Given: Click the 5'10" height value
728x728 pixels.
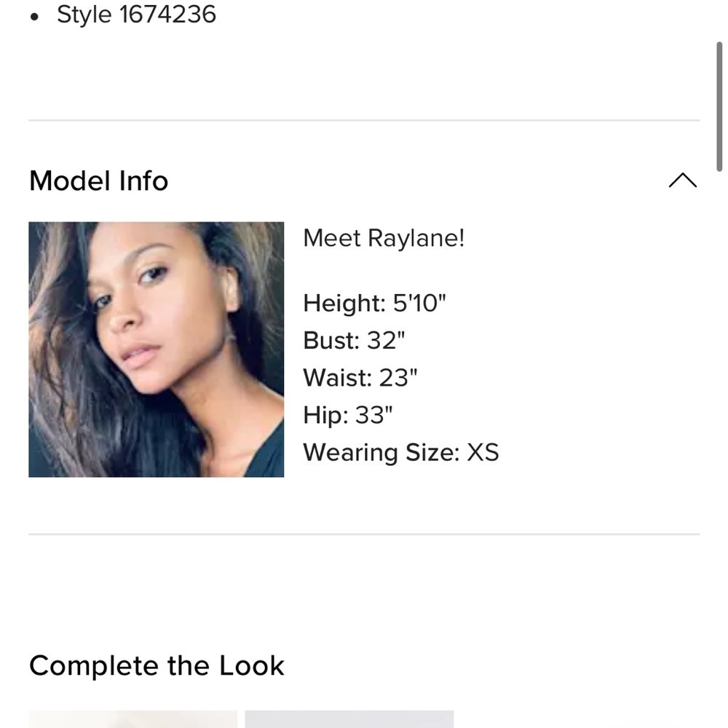Looking at the screenshot, I should pos(419,303).
